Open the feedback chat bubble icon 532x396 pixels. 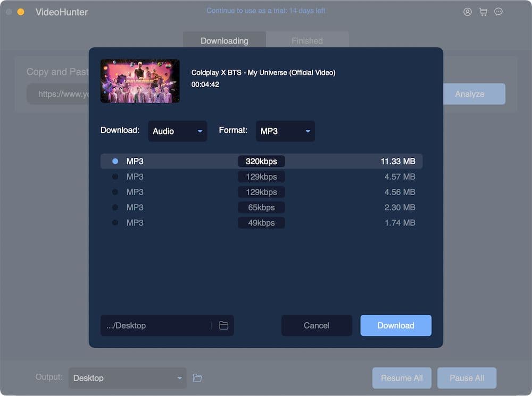498,12
